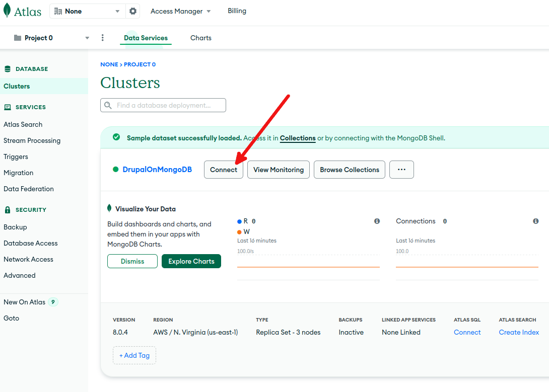The image size is (549, 392).
Task: Click the green success checkmark icon
Action: [x=116, y=137]
